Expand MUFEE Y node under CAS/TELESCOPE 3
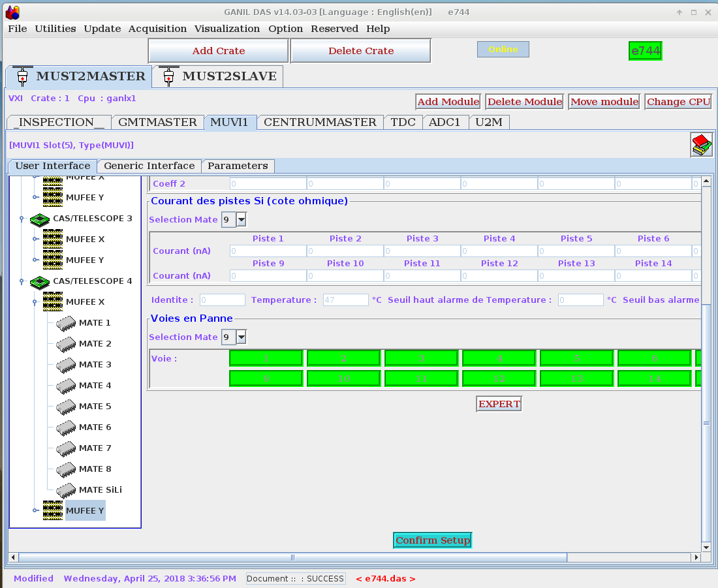This screenshot has height=588, width=718. (35, 260)
